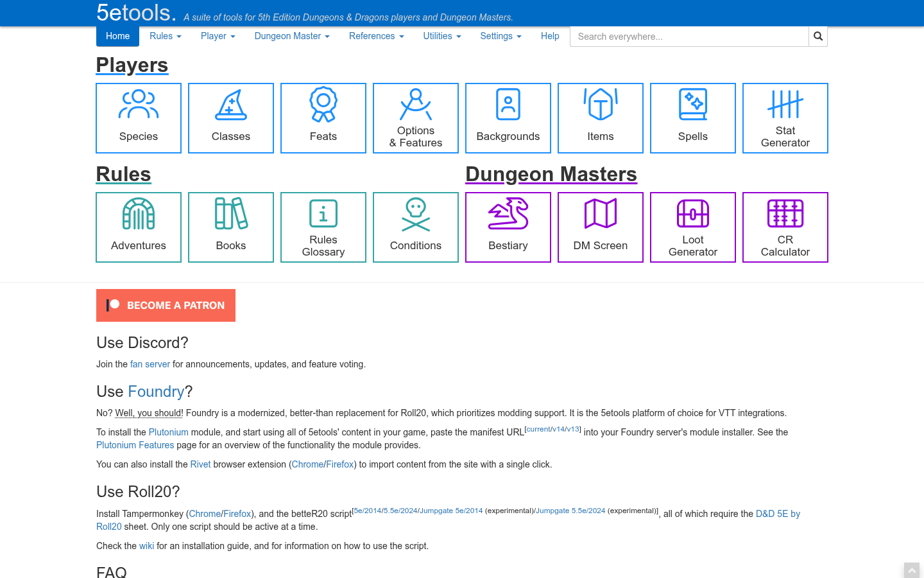
Task: Open the DM Screen map tile
Action: pyautogui.click(x=601, y=227)
